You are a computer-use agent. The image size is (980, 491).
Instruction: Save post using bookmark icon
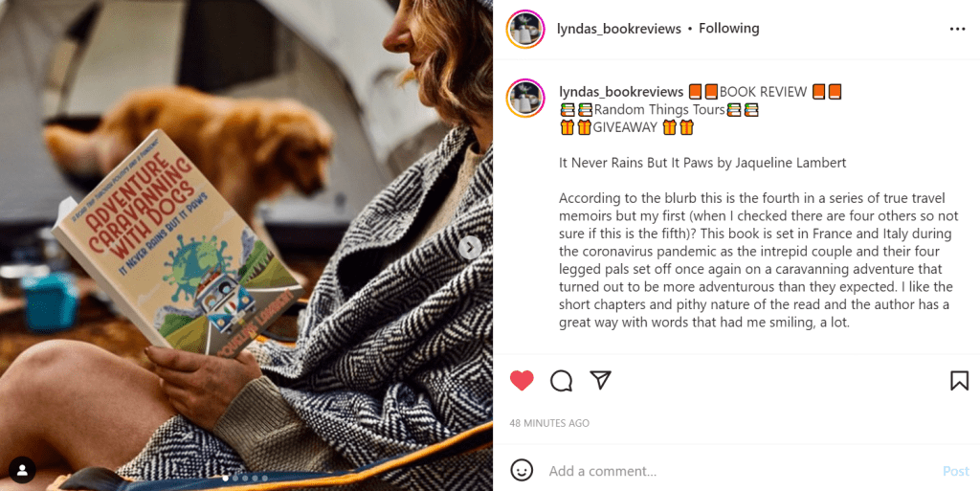pos(959,380)
